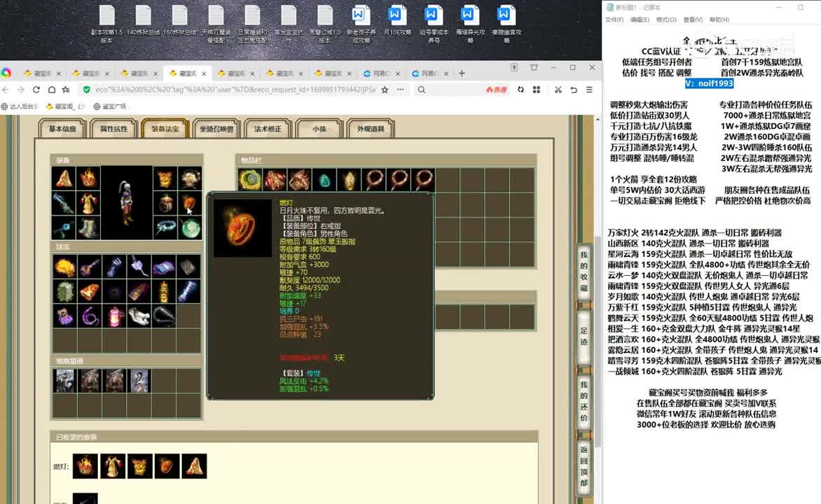
Task: Select the golden cloud magic treasure
Action: 64,267
